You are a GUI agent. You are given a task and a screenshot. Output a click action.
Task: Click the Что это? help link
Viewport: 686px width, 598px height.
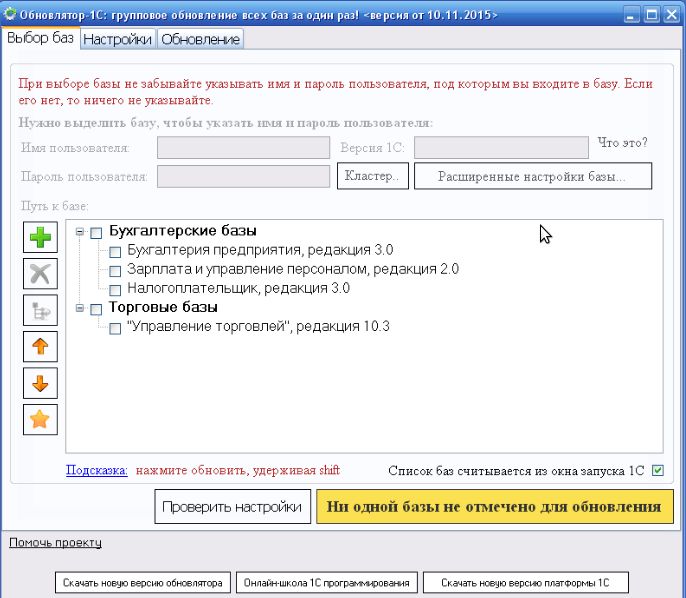coord(622,143)
